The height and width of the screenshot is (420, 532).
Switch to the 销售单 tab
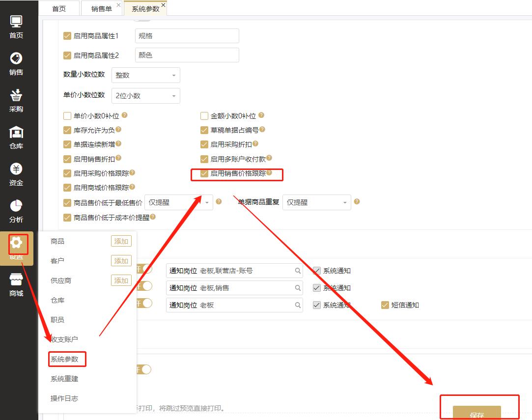(x=102, y=8)
